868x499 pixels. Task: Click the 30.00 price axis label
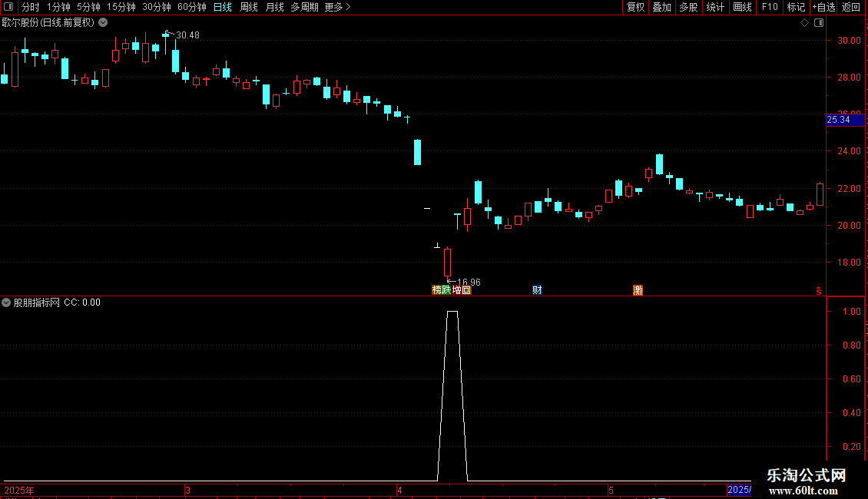coord(849,41)
